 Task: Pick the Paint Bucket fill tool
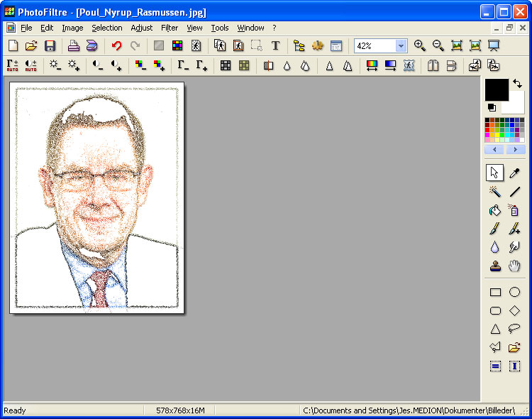coord(495,210)
